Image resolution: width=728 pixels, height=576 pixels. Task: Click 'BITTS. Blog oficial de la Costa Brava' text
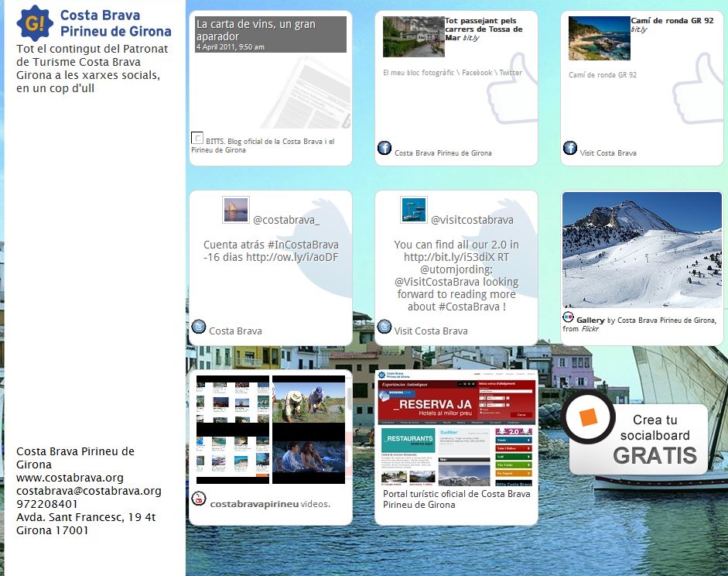pyautogui.click(x=263, y=146)
